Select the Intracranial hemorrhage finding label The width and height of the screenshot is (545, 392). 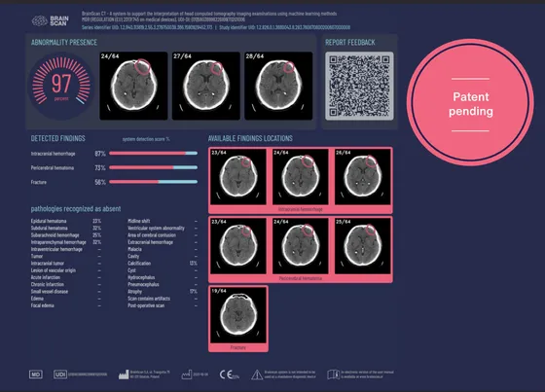(x=53, y=154)
